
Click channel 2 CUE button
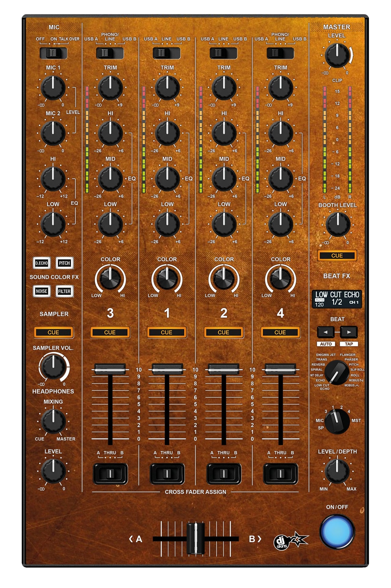click(224, 332)
